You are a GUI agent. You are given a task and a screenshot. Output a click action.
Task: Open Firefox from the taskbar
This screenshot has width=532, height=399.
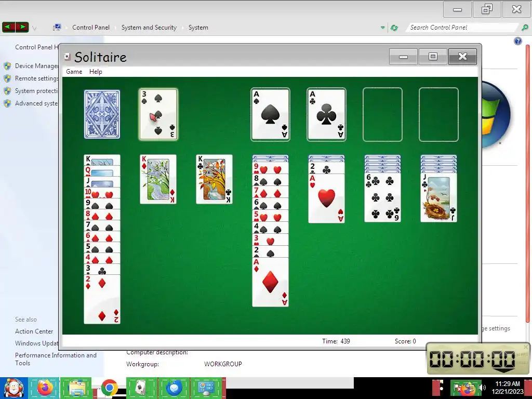pyautogui.click(x=45, y=388)
